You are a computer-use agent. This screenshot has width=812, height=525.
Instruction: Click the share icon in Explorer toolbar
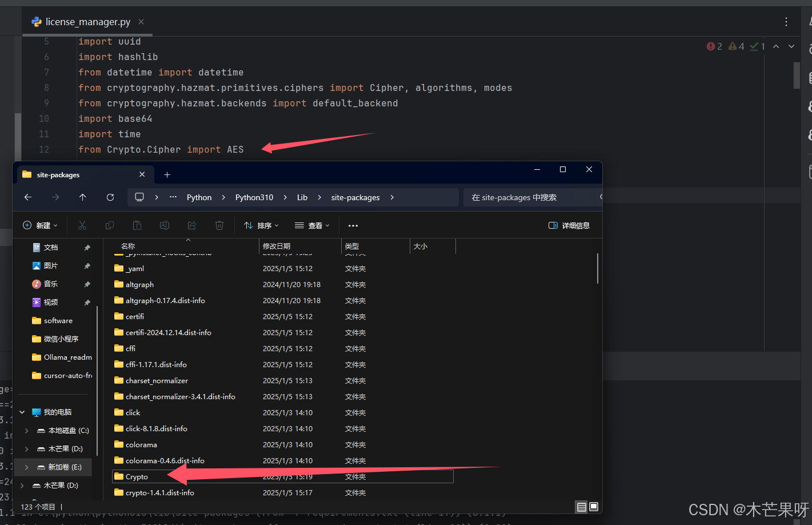click(x=192, y=225)
